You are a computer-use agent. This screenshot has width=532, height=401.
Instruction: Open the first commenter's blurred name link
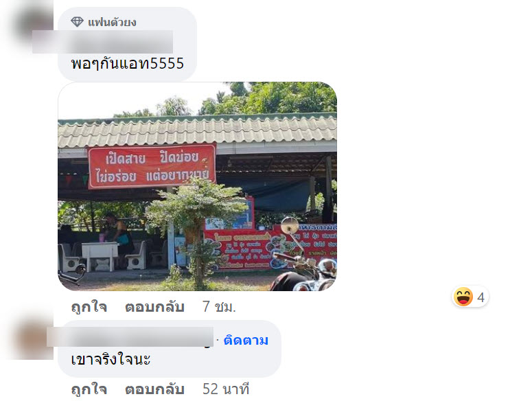102,42
